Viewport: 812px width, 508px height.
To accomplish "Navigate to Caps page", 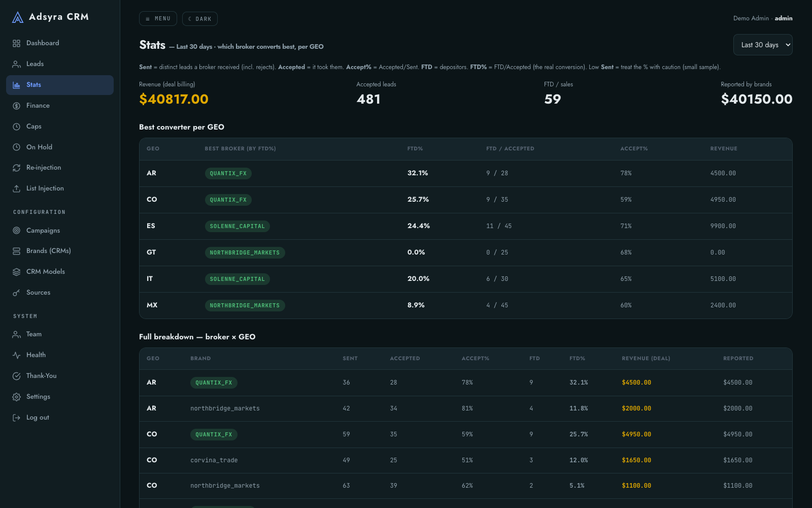I will [x=60, y=126].
